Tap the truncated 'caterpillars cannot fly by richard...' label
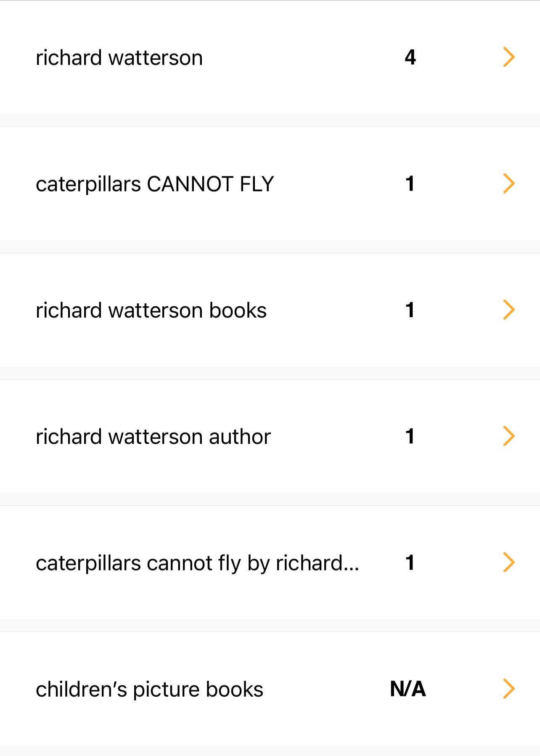This screenshot has width=540, height=756. point(197,563)
